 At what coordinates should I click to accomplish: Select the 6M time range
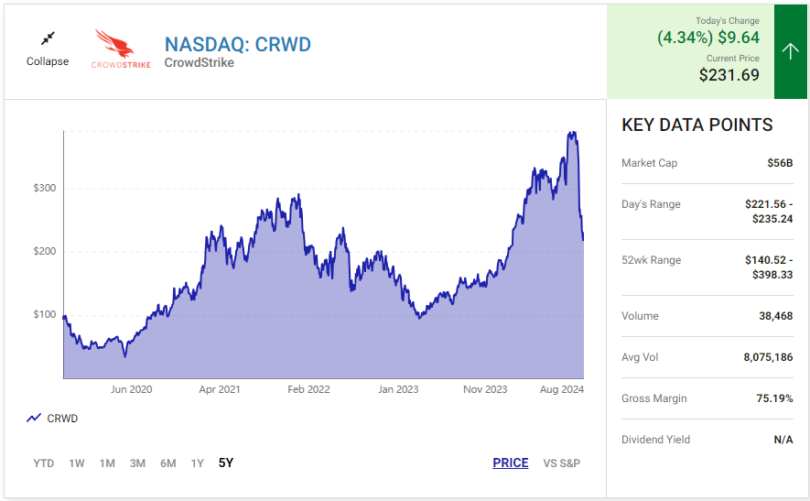click(x=168, y=463)
